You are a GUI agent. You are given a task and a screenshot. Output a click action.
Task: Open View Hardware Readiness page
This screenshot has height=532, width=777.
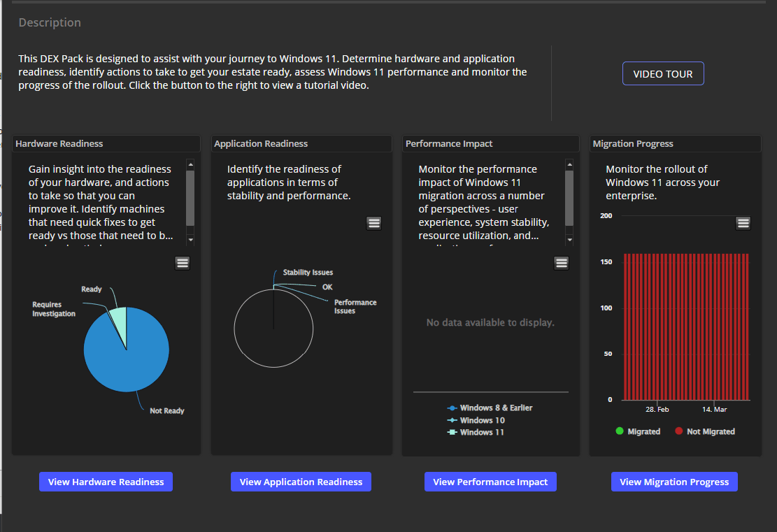[x=106, y=482]
